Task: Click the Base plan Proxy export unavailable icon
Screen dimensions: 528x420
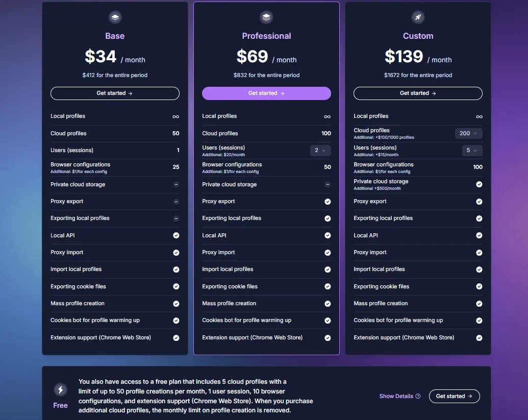Action: 176,202
